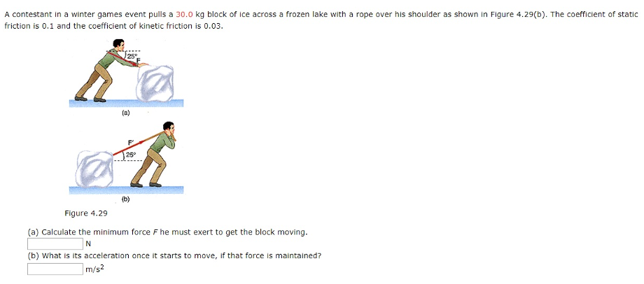Screen dimensions: 644x284
Task: Click the force answer box labeled N
Action: point(55,244)
